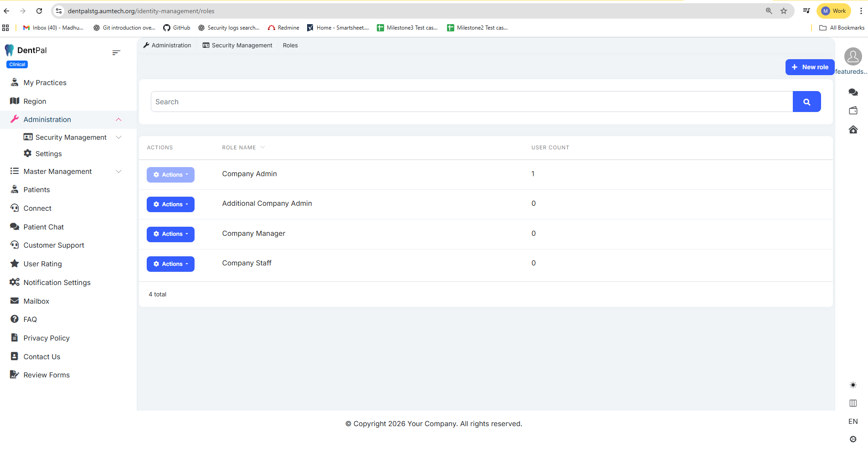Click the chat bubbles icon in right sidebar
The width and height of the screenshot is (868, 453).
pyautogui.click(x=853, y=92)
